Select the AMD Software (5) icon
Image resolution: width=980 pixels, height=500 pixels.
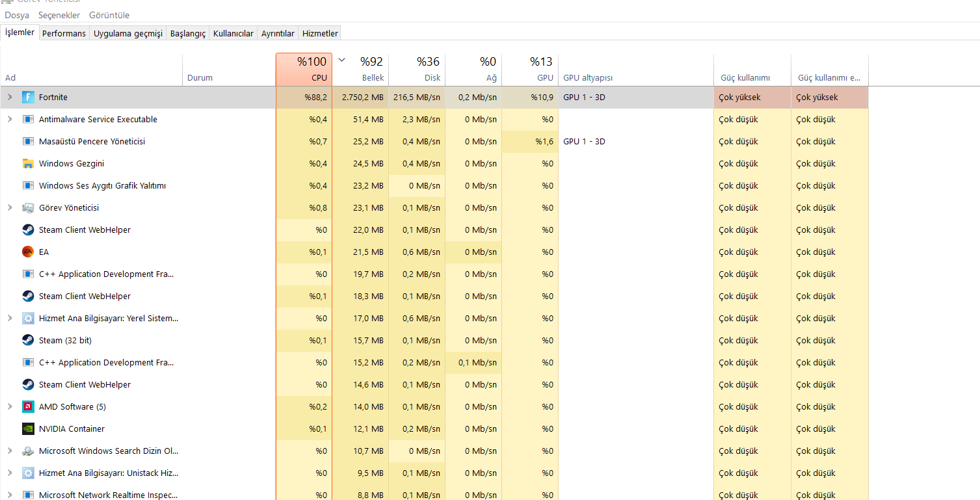(28, 407)
